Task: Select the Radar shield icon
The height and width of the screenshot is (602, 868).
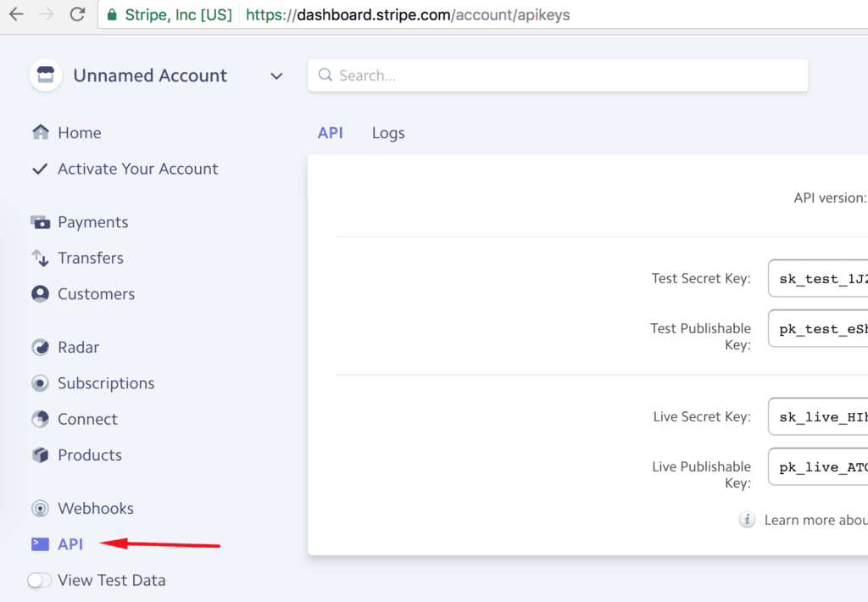Action: click(39, 347)
